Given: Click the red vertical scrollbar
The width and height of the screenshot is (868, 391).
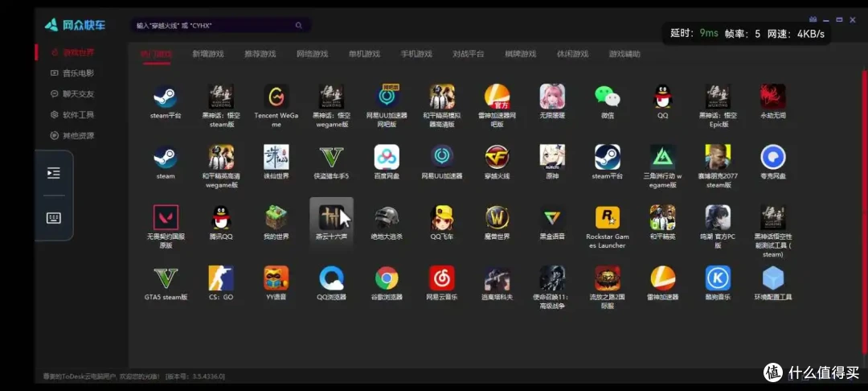Looking at the screenshot, I should tap(865, 212).
